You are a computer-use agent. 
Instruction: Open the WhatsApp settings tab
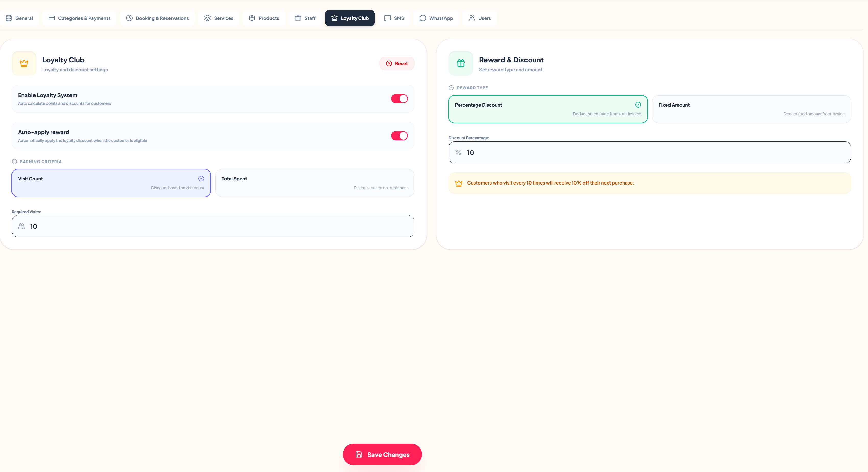point(436,18)
